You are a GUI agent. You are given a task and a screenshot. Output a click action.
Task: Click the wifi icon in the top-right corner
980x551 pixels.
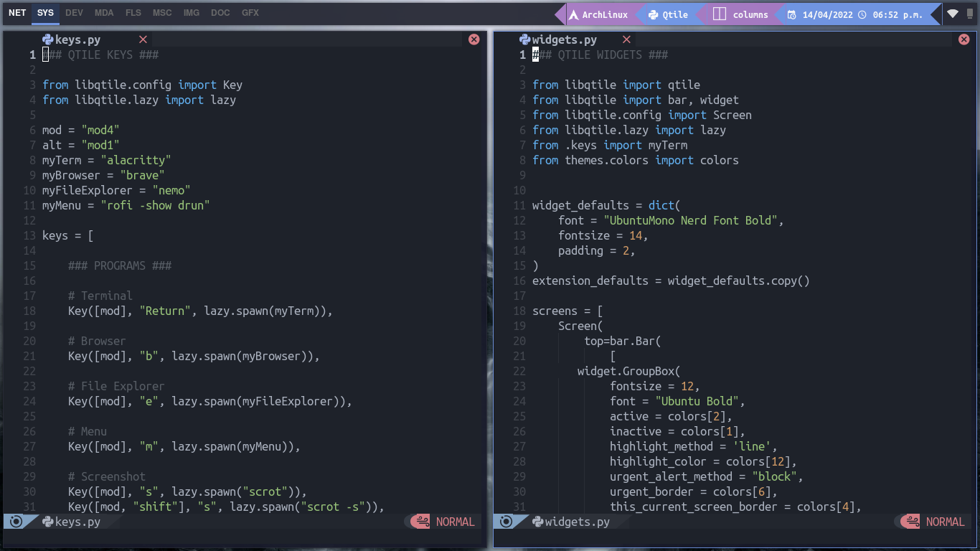coord(953,13)
